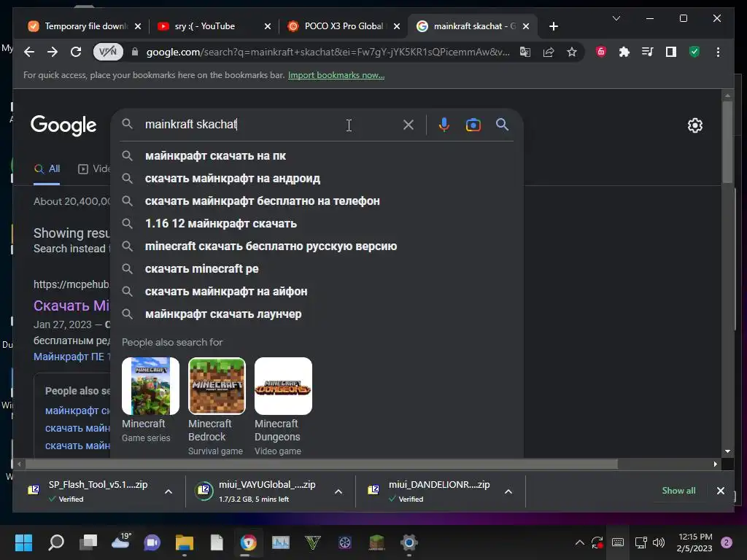Choose suggestion майнкрафт скачать лаунчер
This screenshot has height=560, width=747.
click(317, 314)
